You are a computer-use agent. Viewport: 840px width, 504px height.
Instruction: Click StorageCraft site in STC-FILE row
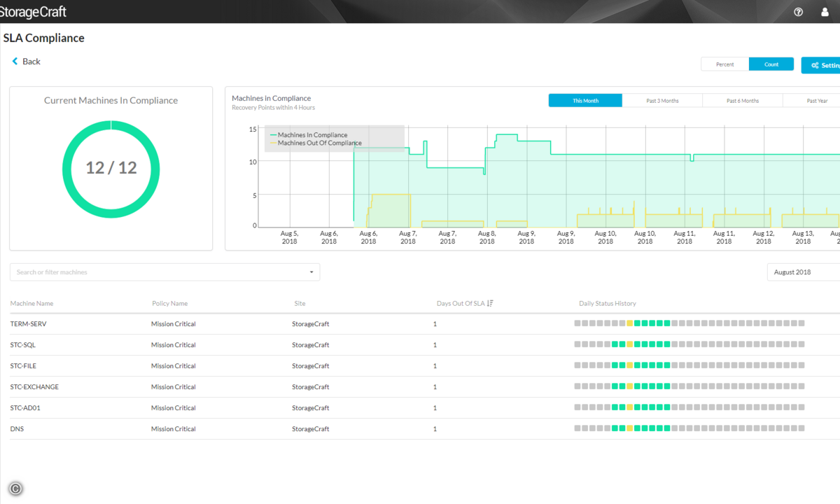[x=311, y=366]
